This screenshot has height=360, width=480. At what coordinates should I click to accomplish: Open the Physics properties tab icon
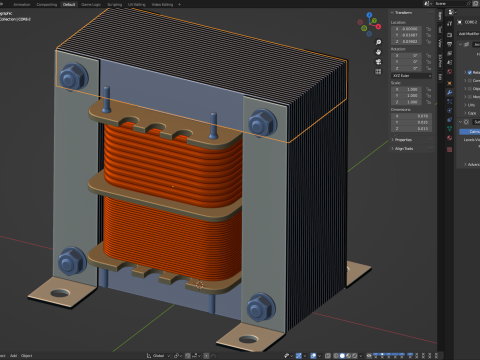tap(449, 110)
